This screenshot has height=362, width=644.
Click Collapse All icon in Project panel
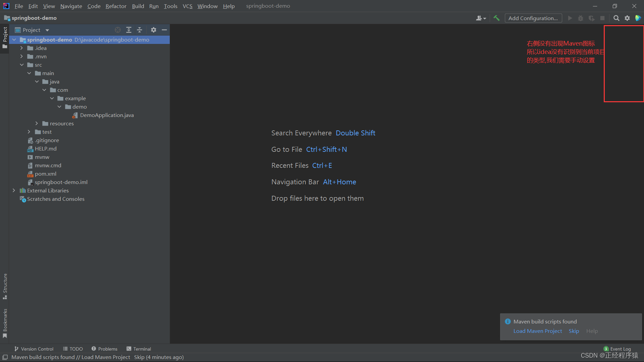click(140, 30)
